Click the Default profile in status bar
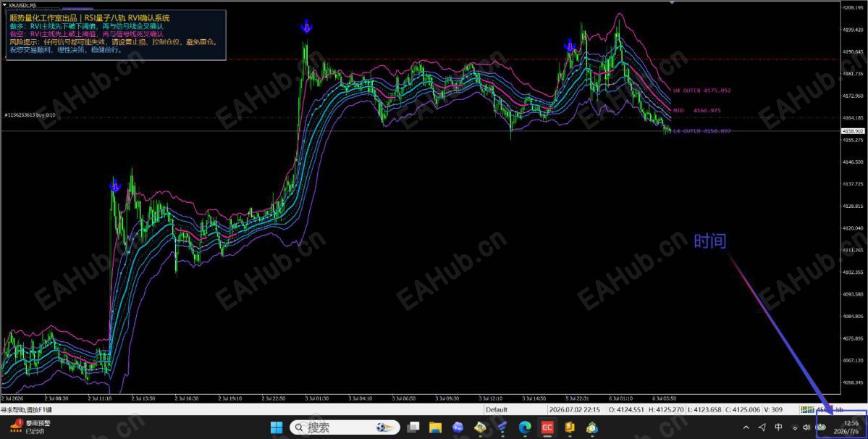The height and width of the screenshot is (439, 868). click(x=497, y=410)
